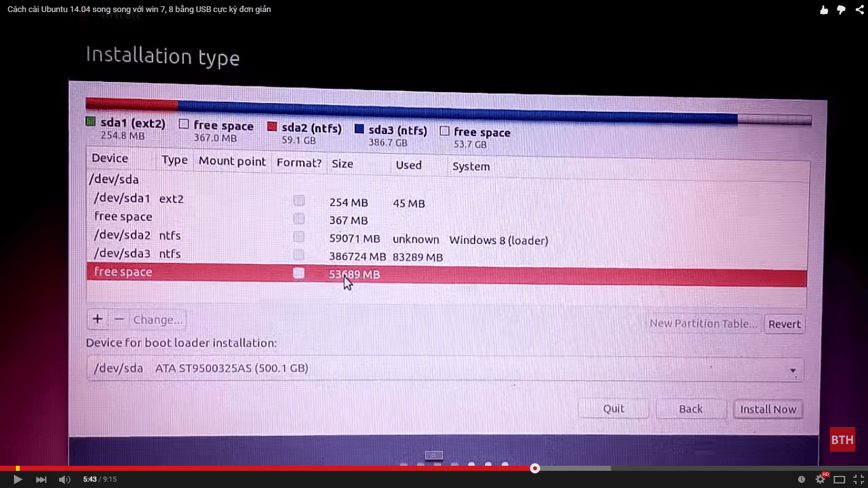Click the Install Now button
Viewport: 868px width, 488px height.
tap(768, 409)
